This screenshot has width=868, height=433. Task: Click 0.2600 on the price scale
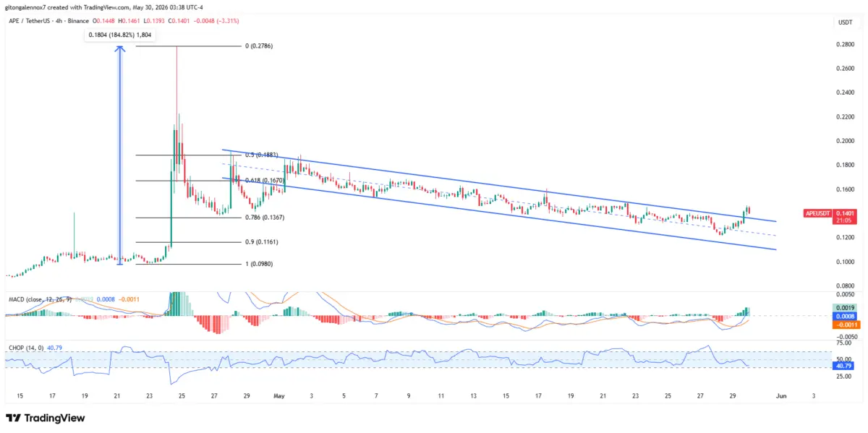pyautogui.click(x=844, y=69)
